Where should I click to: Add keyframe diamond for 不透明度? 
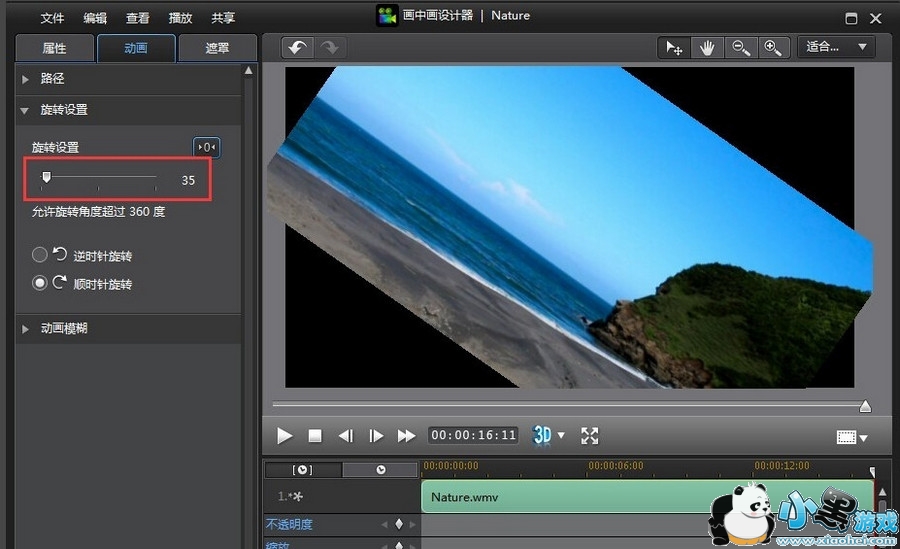399,524
